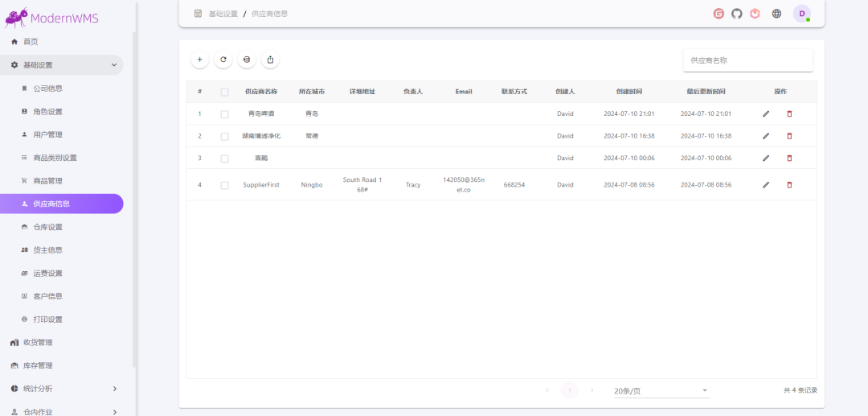
Task: Click the D user avatar button
Action: pos(801,14)
